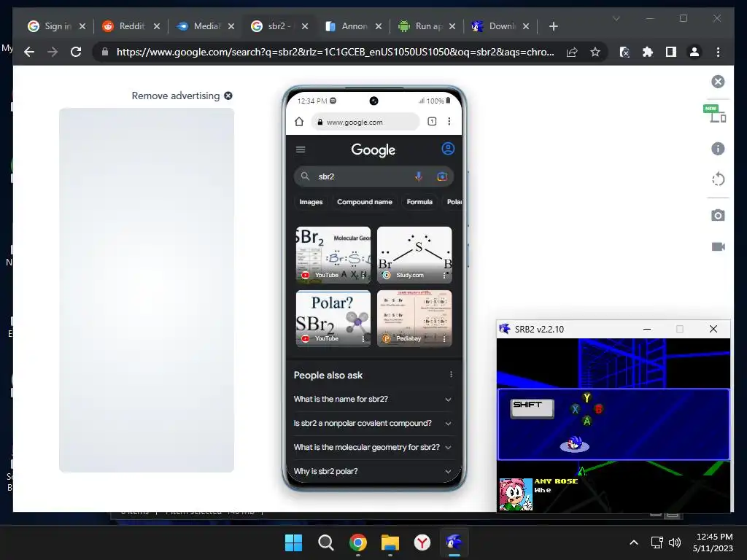Switch to the Download tab with Sonic icon
This screenshot has width=747, height=560.
[x=500, y=26]
